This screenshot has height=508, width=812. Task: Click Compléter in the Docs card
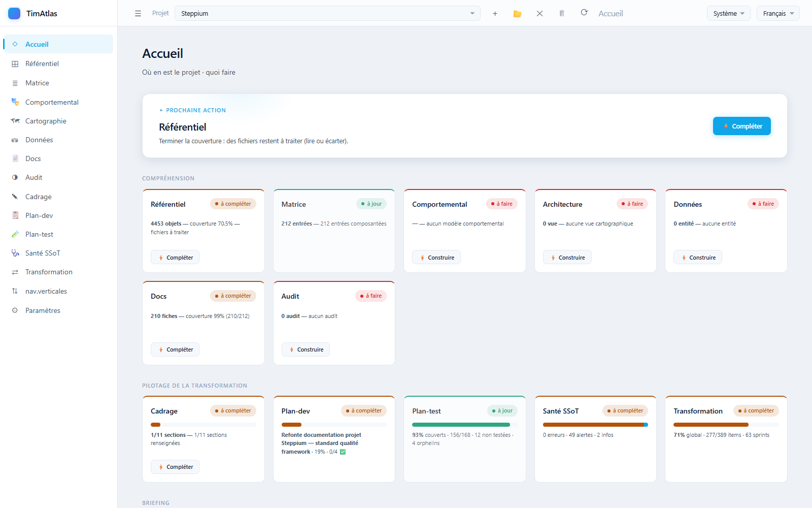(175, 350)
